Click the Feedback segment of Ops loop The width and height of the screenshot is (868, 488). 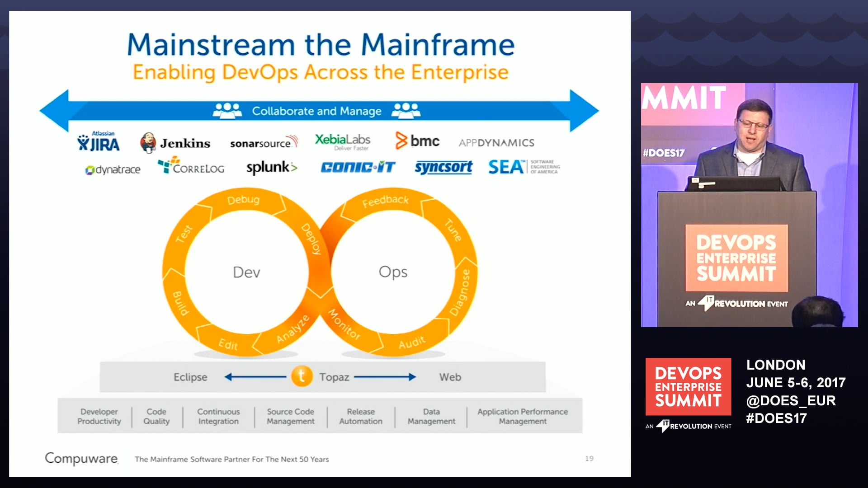click(x=385, y=201)
